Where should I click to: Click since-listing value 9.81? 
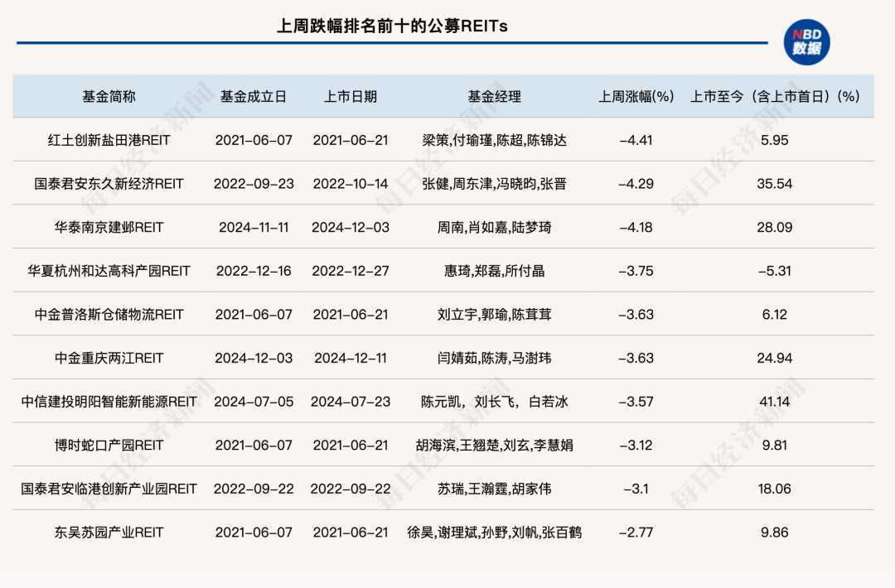(775, 445)
